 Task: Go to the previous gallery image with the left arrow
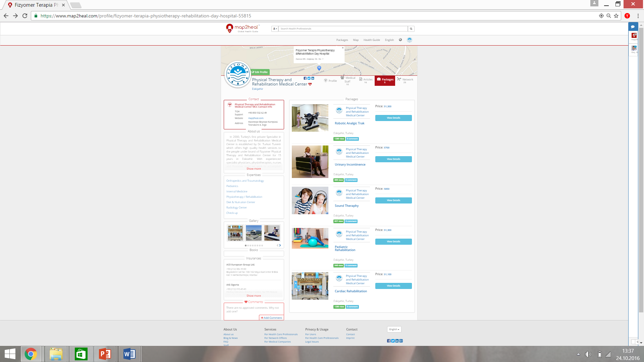pyautogui.click(x=278, y=245)
